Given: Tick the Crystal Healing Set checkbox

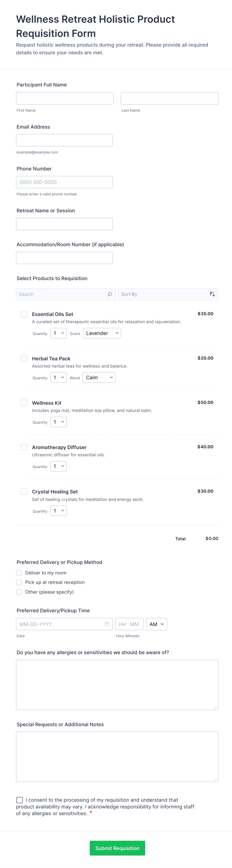Looking at the screenshot, I should point(24,492).
